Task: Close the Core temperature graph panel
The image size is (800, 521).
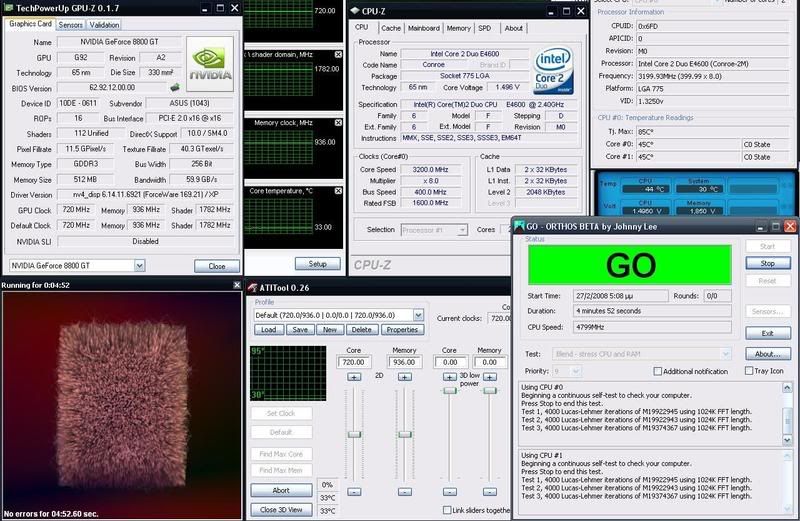Action: (x=338, y=190)
